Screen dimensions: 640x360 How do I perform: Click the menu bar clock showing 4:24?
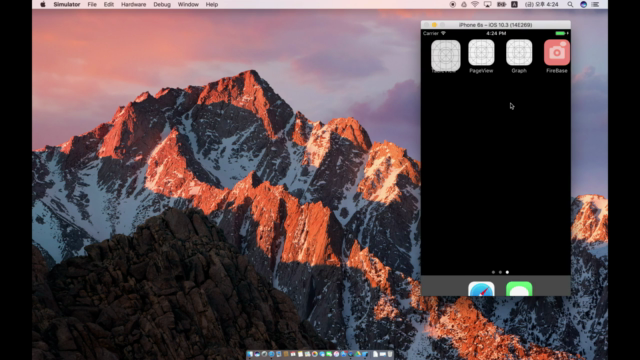(x=542, y=4)
